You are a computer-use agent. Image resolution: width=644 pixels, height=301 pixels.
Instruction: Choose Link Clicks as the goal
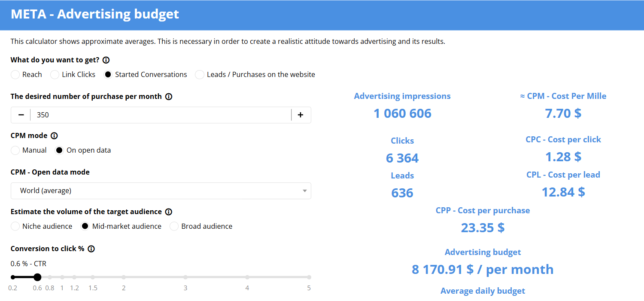(55, 75)
